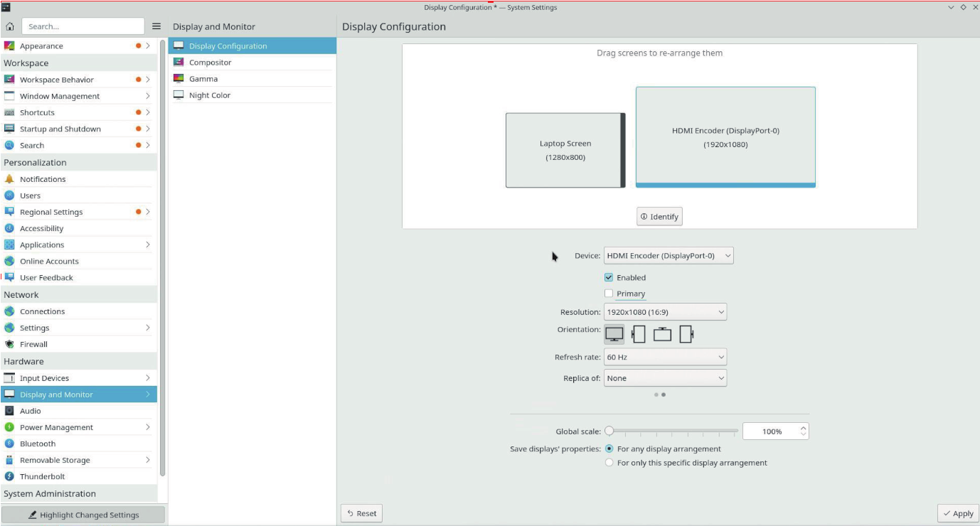The image size is (980, 526).
Task: Select 'For only this specific display arrangement'
Action: coord(609,463)
